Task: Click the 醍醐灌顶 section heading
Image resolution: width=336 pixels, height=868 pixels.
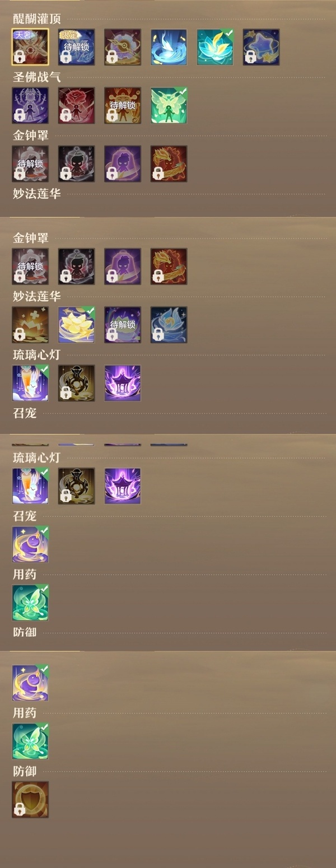Action: coord(37,18)
